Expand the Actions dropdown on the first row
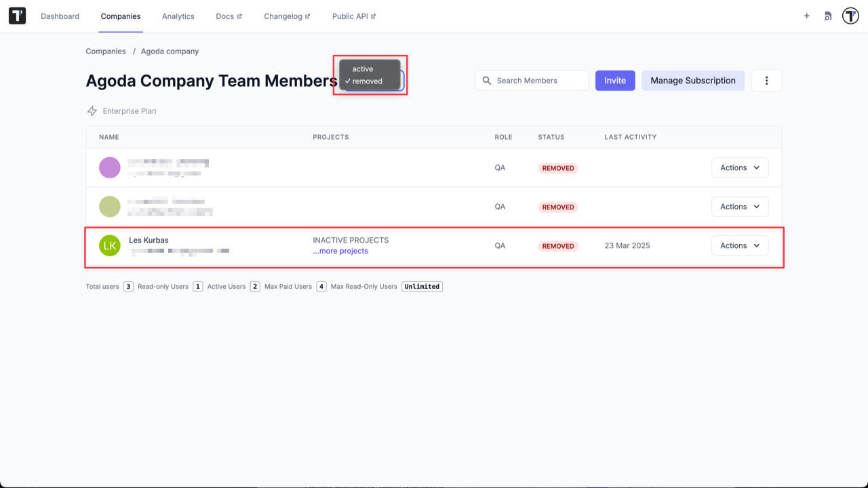Screen dimensions: 868x488 [739, 167]
